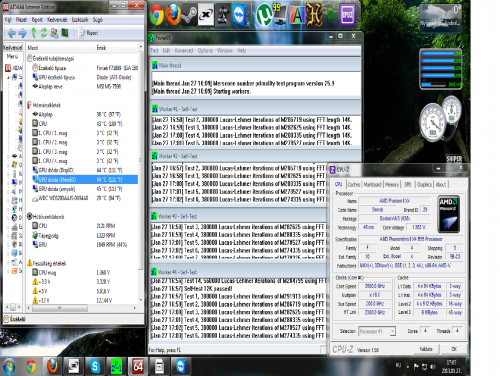The height and width of the screenshot is (376, 500).
Task: Open Prime95 Options menu
Action: (x=205, y=51)
